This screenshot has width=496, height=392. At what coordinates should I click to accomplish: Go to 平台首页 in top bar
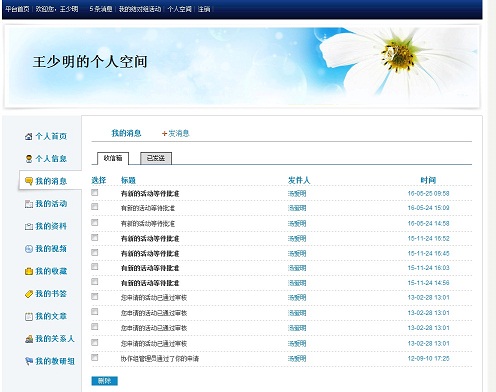point(17,9)
